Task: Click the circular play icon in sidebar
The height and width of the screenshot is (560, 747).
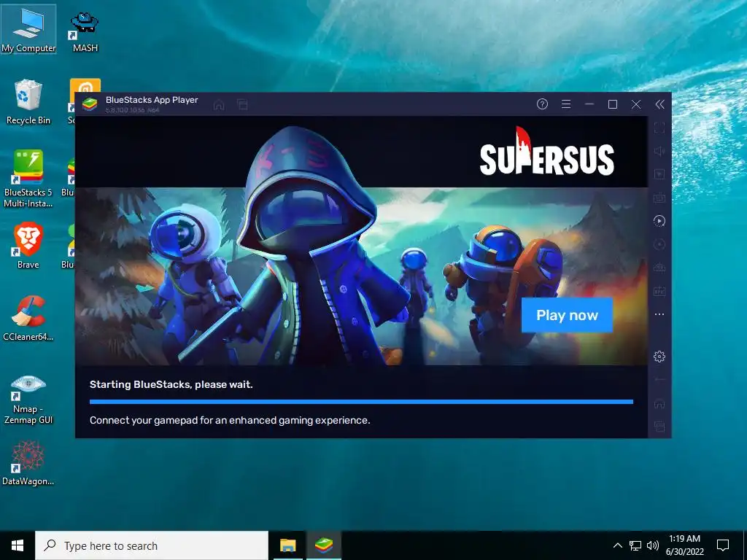Action: point(659,221)
